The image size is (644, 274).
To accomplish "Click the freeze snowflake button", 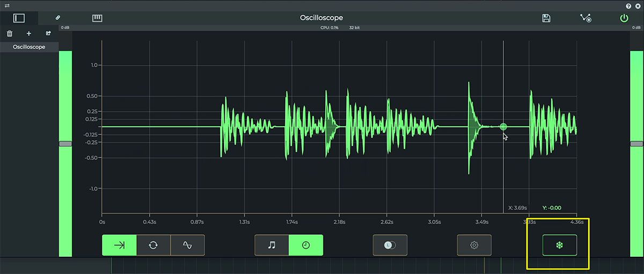I will (x=559, y=245).
